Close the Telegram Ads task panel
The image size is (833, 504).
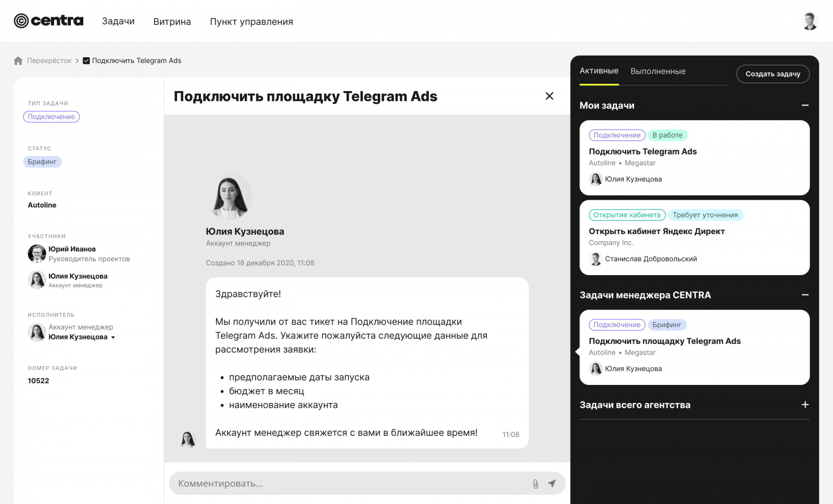click(x=549, y=96)
